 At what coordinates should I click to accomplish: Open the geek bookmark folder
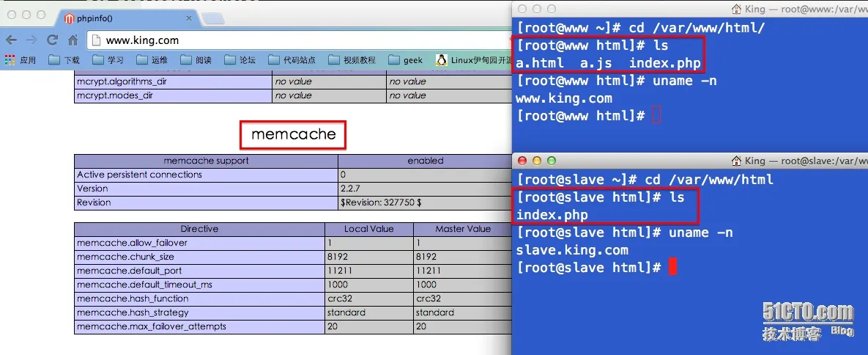click(x=405, y=60)
